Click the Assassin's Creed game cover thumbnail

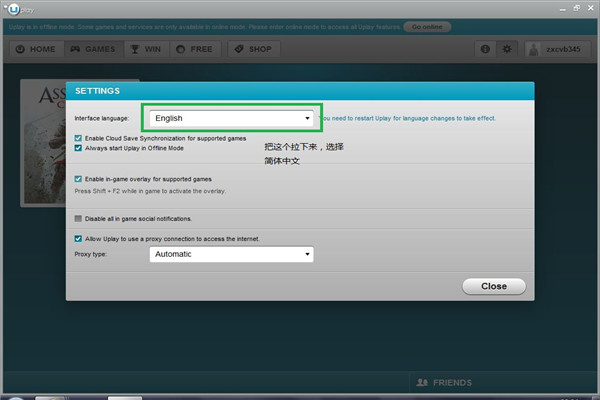point(44,143)
